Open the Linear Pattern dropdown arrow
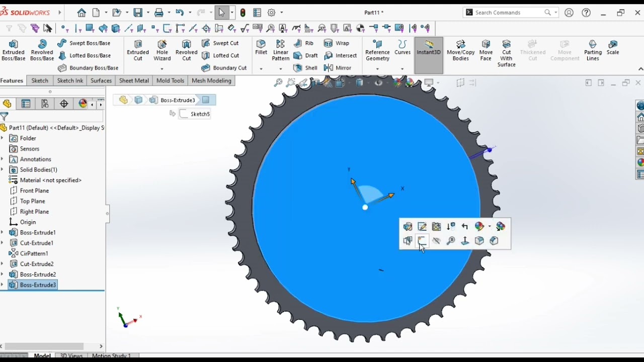The height and width of the screenshot is (362, 644). point(281,69)
